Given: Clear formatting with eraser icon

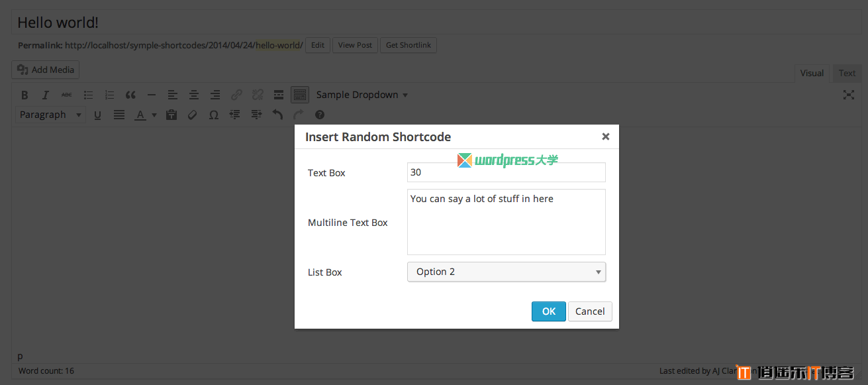Looking at the screenshot, I should click(193, 115).
